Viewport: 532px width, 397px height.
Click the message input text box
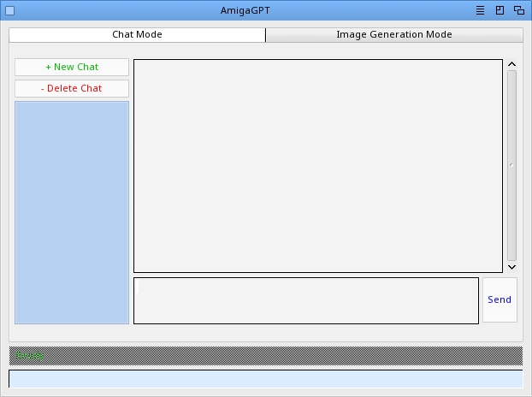tap(305, 300)
